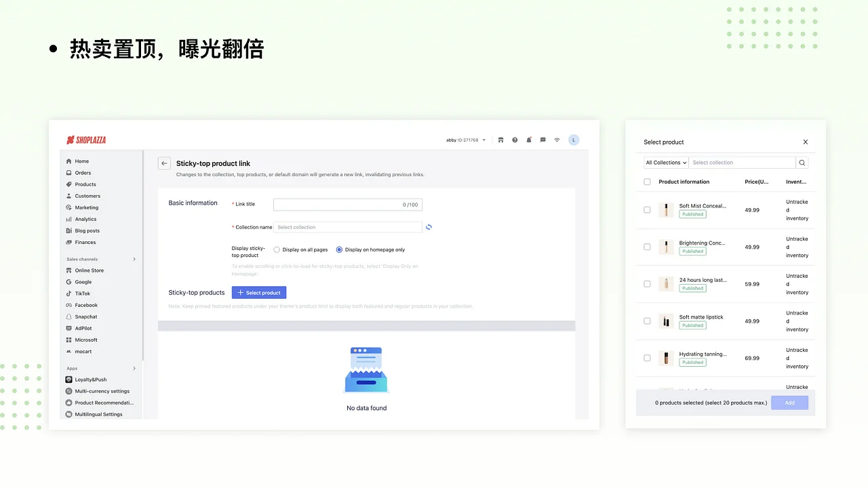The height and width of the screenshot is (488, 868).
Task: Open the Collection name select dropdown
Action: [x=348, y=227]
